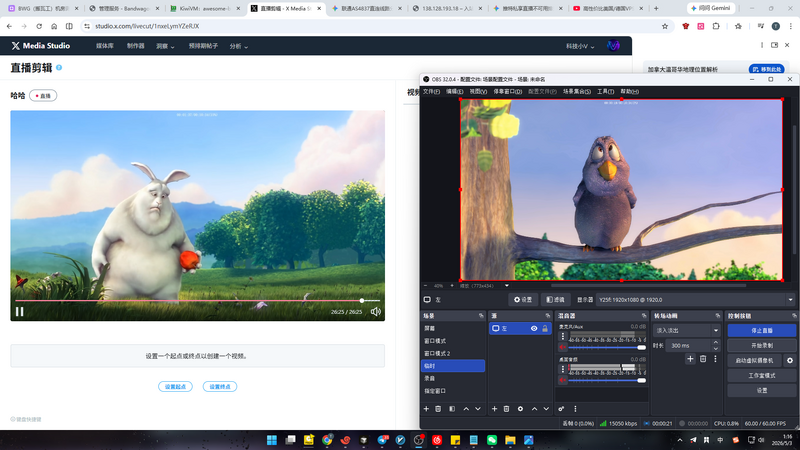The image size is (800, 450).
Task: Switch to the KiwiVM browser tab
Action: (x=205, y=8)
